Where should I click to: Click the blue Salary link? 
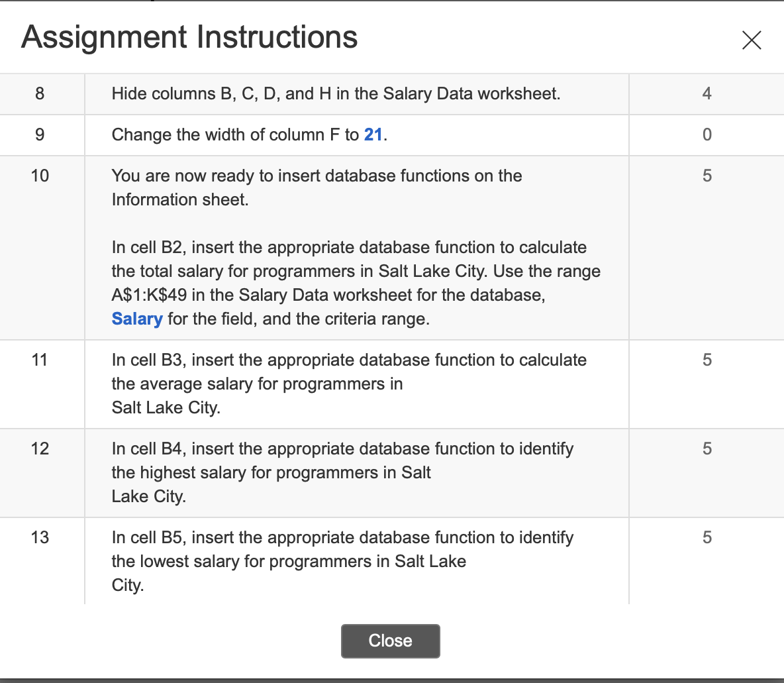tap(136, 319)
